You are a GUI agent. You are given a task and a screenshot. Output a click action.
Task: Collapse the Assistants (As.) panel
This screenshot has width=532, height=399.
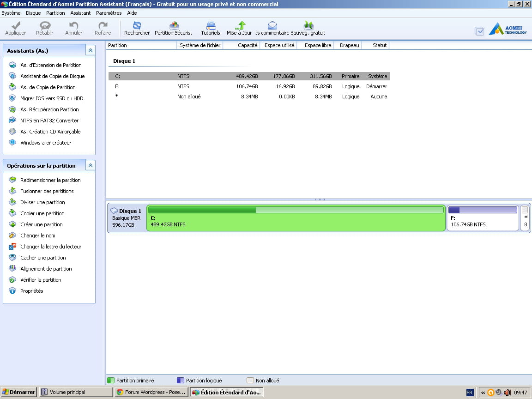pos(90,50)
